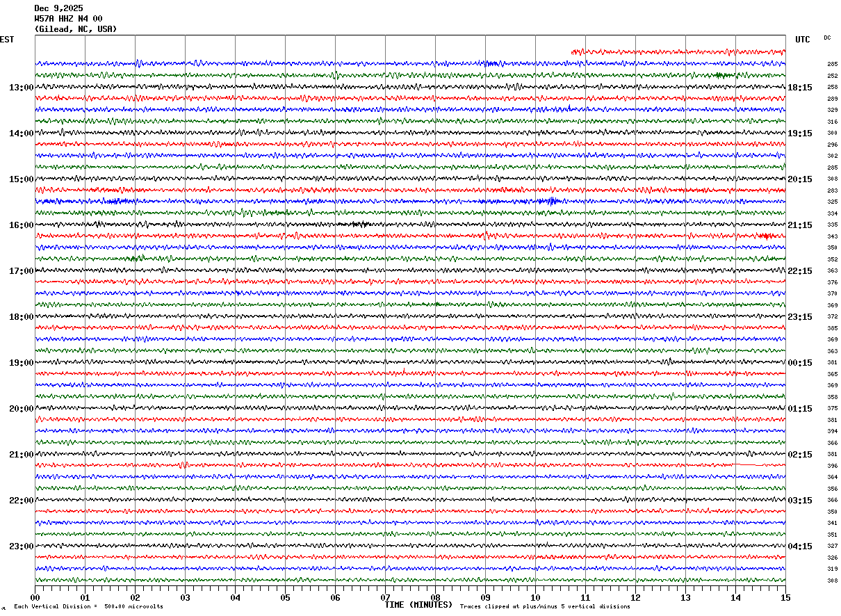
Task: Click minute tick label 00 on axis
Action: [x=35, y=597]
